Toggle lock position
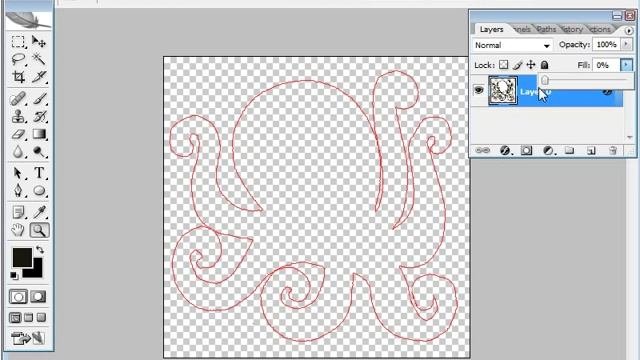This screenshot has height=360, width=640. [x=531, y=65]
